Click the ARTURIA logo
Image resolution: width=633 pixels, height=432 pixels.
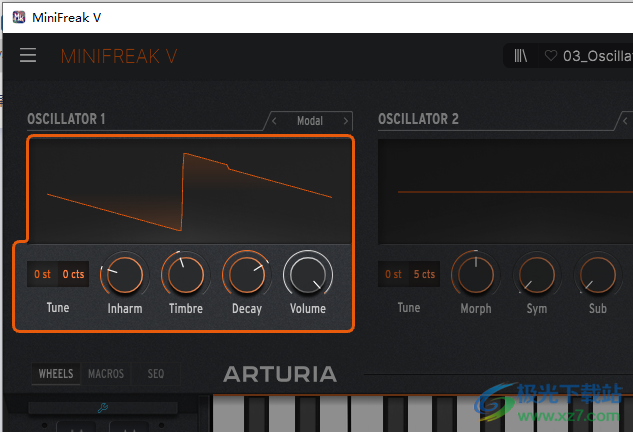tap(280, 374)
